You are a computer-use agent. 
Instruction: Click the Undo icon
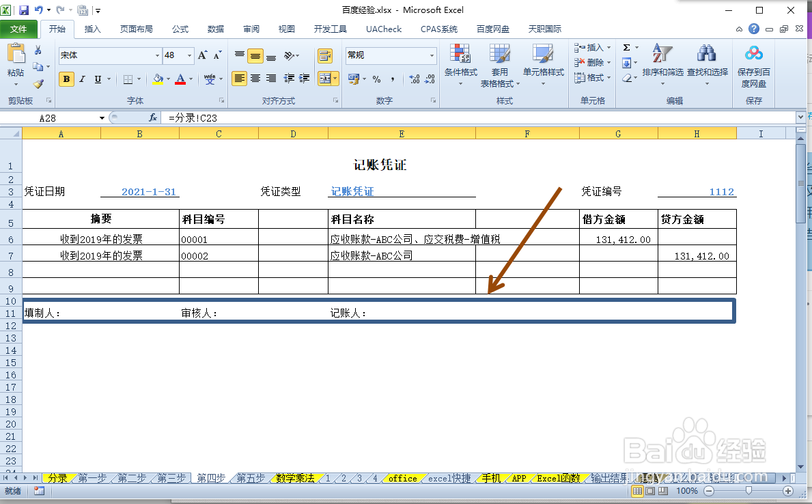coord(39,10)
